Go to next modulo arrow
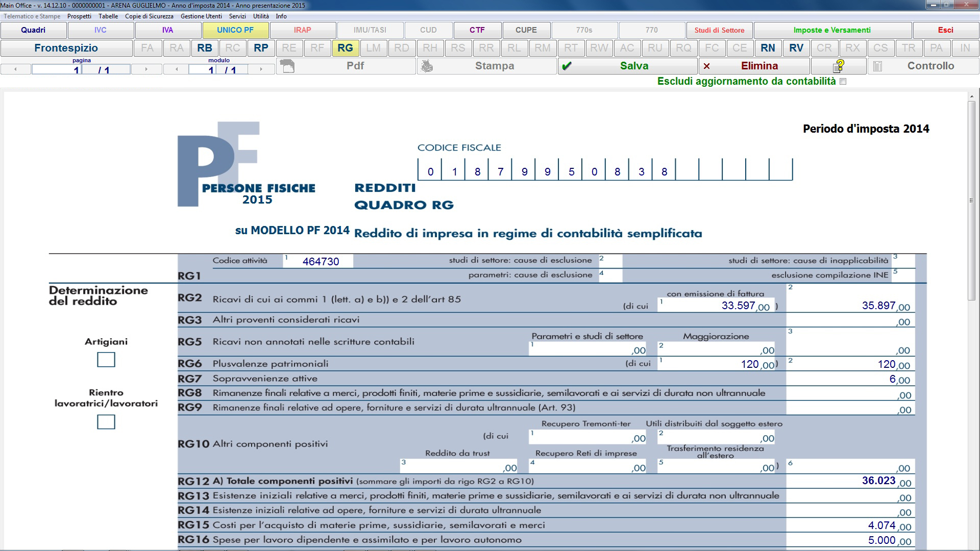980x551 pixels. click(x=261, y=69)
